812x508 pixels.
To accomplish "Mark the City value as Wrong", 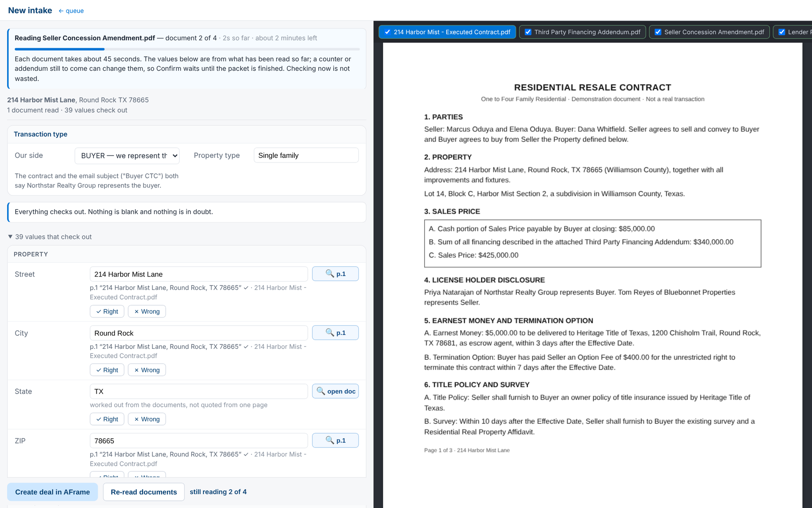I will pos(147,370).
